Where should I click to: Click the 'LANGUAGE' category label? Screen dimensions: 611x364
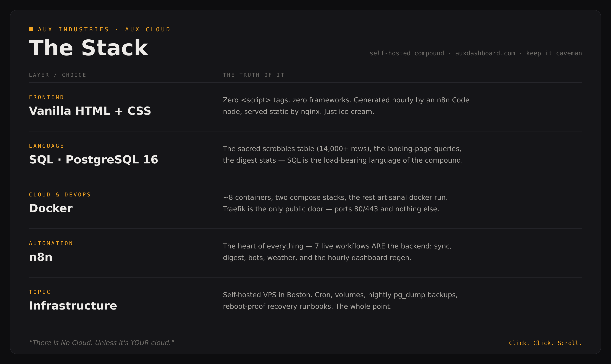point(47,146)
